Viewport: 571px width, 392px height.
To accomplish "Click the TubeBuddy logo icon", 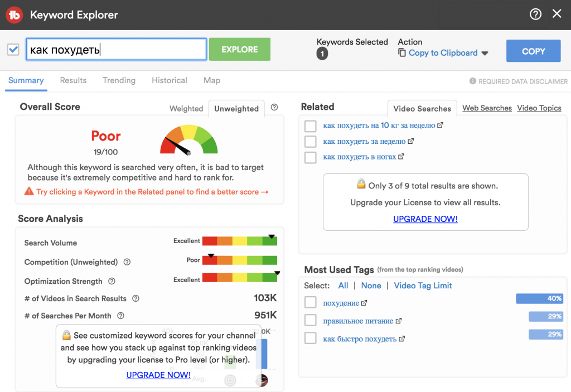I will point(14,15).
